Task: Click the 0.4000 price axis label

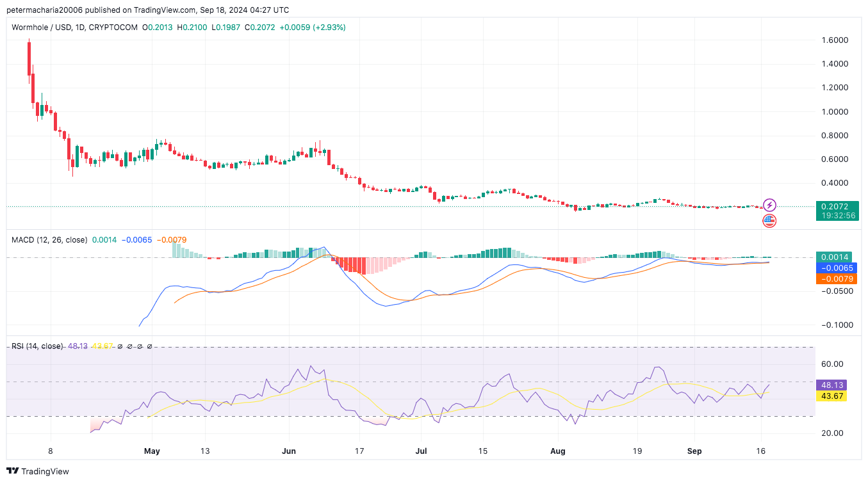Action: tap(835, 183)
